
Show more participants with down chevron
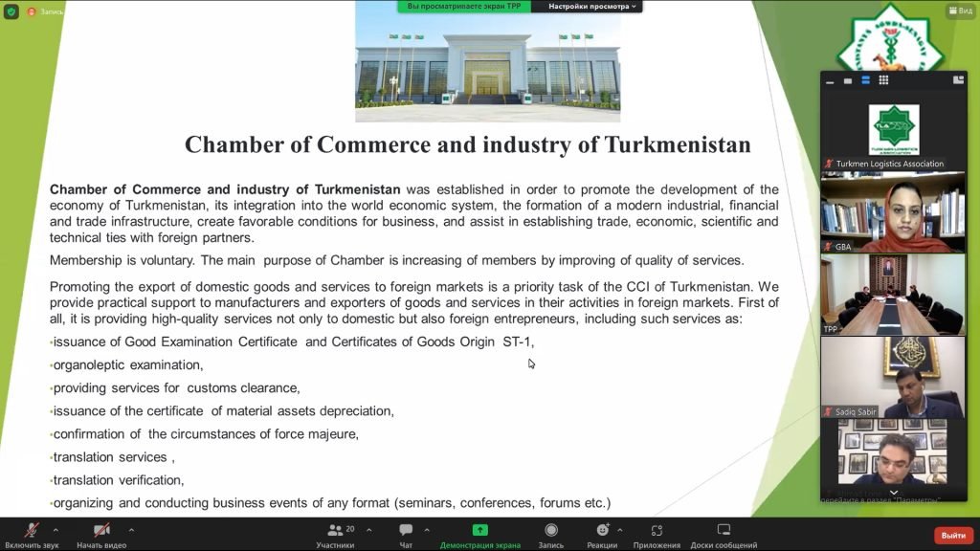tap(894, 493)
